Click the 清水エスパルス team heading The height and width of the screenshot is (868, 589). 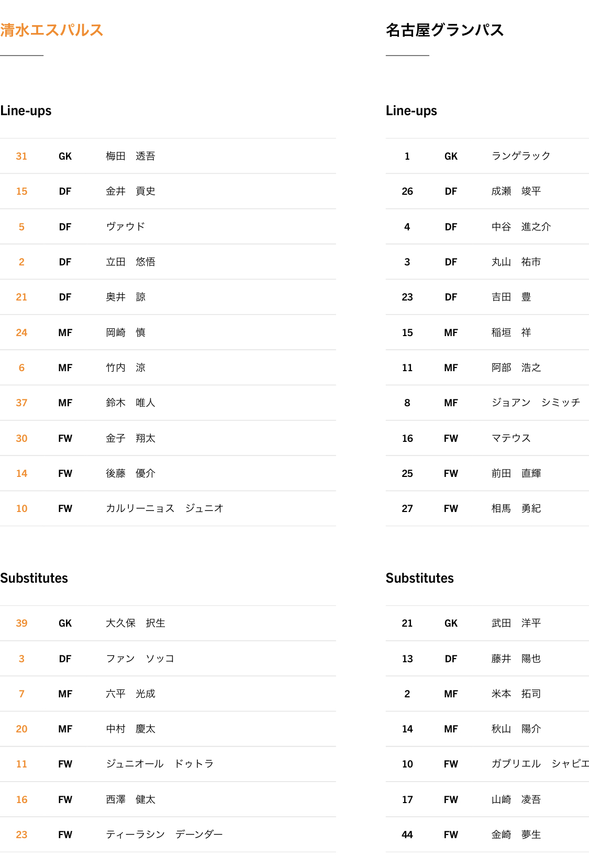[51, 30]
